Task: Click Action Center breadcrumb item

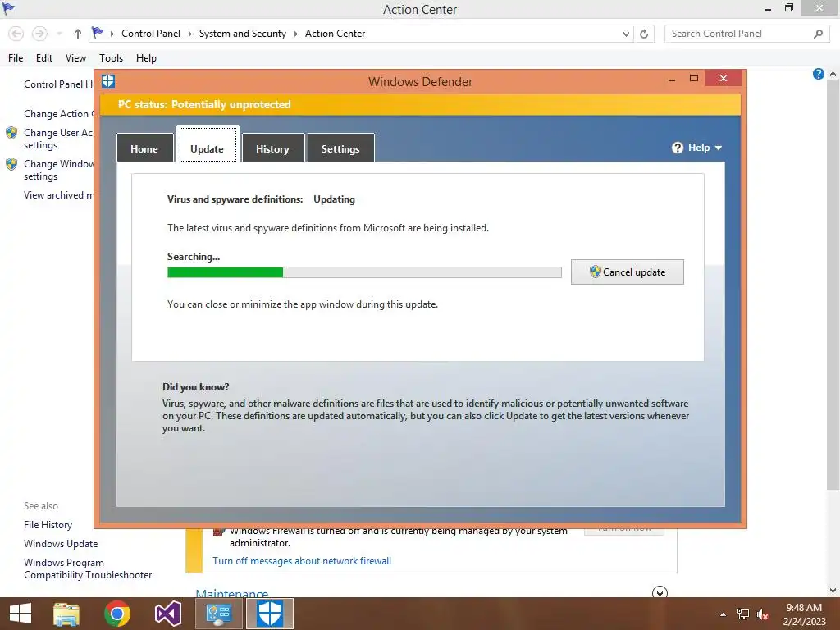Action: click(335, 33)
